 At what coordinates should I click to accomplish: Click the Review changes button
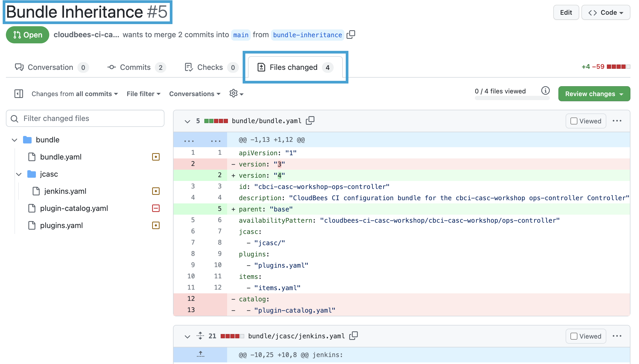point(594,94)
